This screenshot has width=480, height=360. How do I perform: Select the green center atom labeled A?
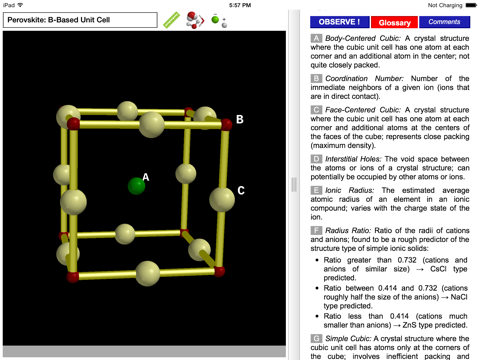[x=136, y=186]
